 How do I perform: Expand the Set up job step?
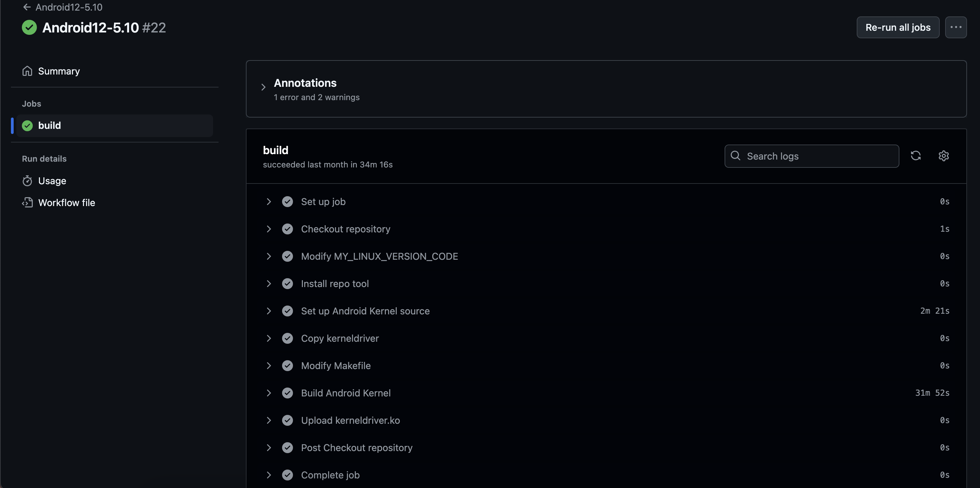(x=269, y=202)
